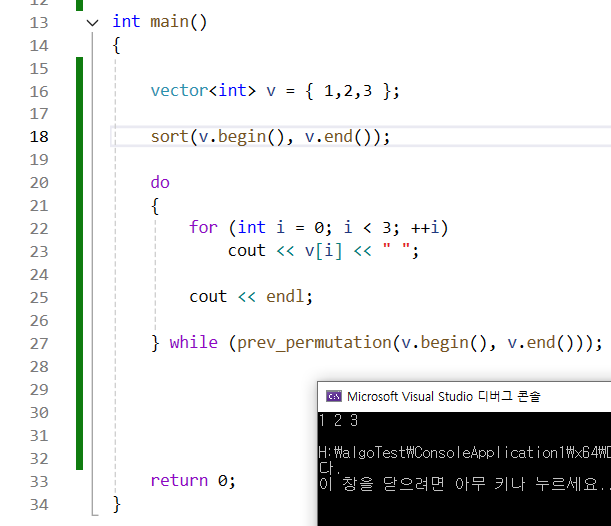
Task: Click the 'main' identifier on line 13
Action: [x=170, y=22]
